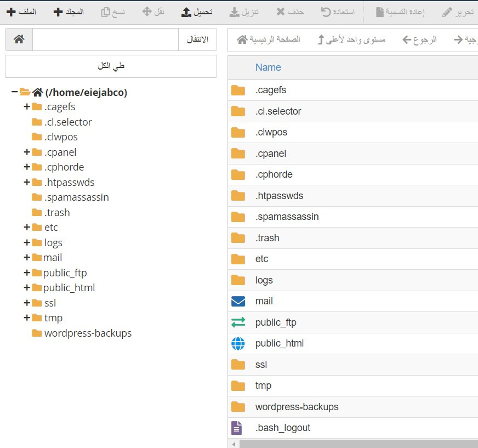Go up one level (مستوى واحد لأعلى)
The image size is (478, 448).
[351, 39]
